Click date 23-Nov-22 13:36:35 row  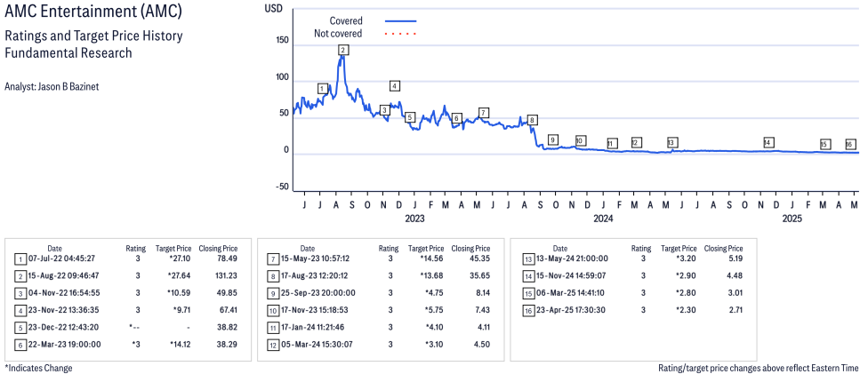coord(62,310)
